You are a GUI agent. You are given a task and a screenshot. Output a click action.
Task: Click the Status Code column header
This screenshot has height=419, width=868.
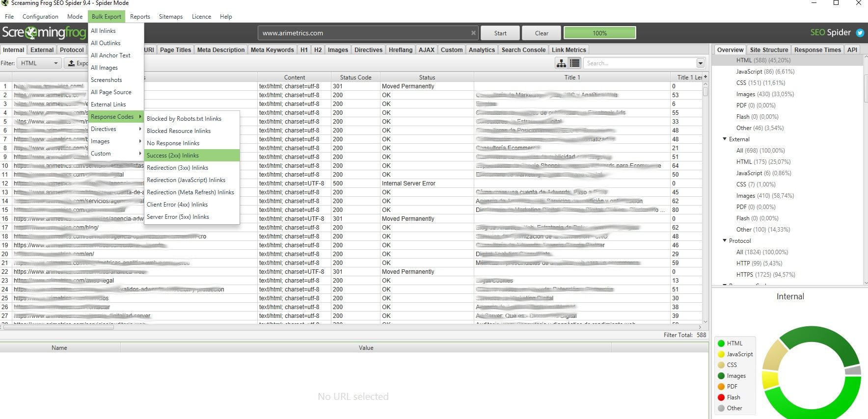(355, 77)
